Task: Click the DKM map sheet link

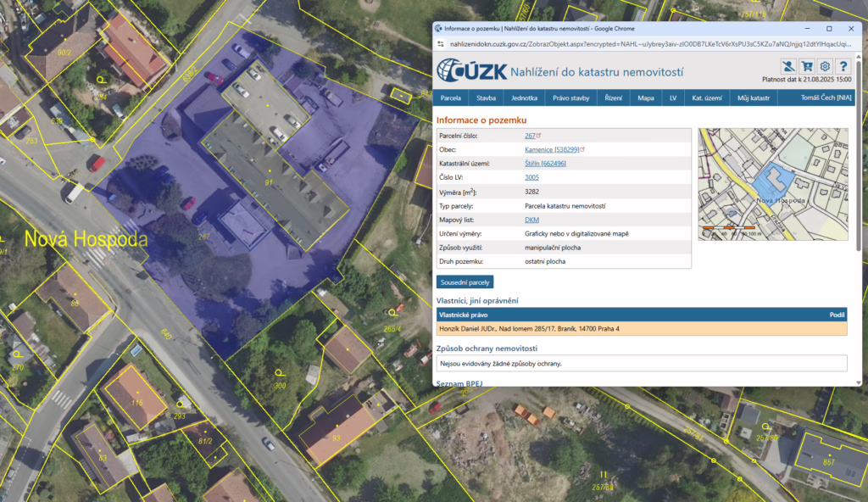Action: click(x=531, y=220)
